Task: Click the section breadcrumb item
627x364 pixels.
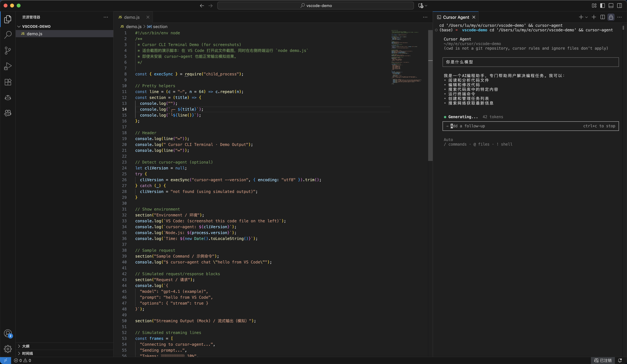Action: [x=160, y=27]
